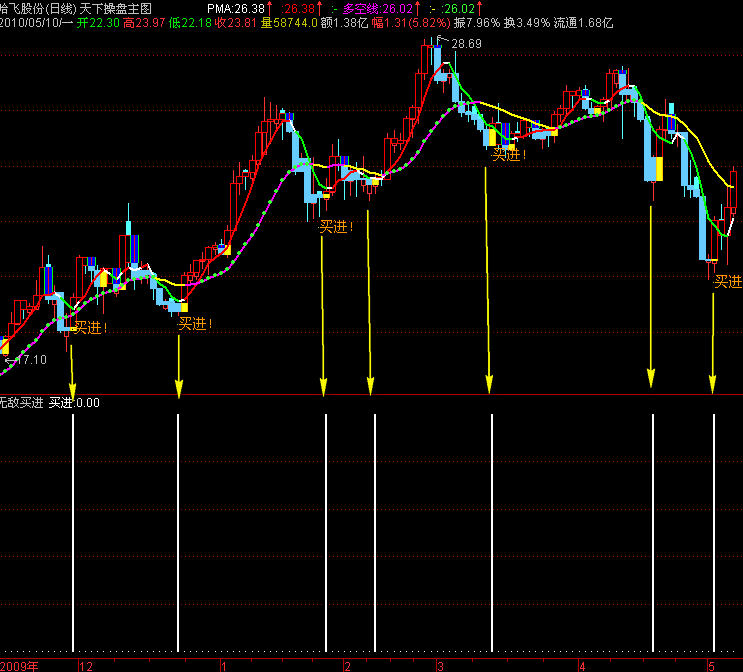Click the low price 低22.18
Image resolution: width=743 pixels, height=672 pixels.
190,23
